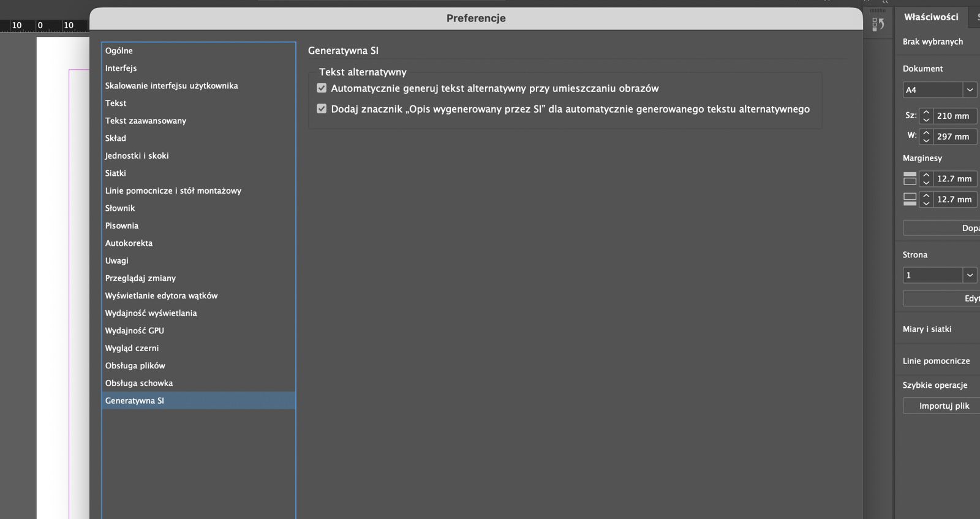Click the Edytuj stronę button in Properties
Image resolution: width=980 pixels, height=519 pixels.
[941, 298]
